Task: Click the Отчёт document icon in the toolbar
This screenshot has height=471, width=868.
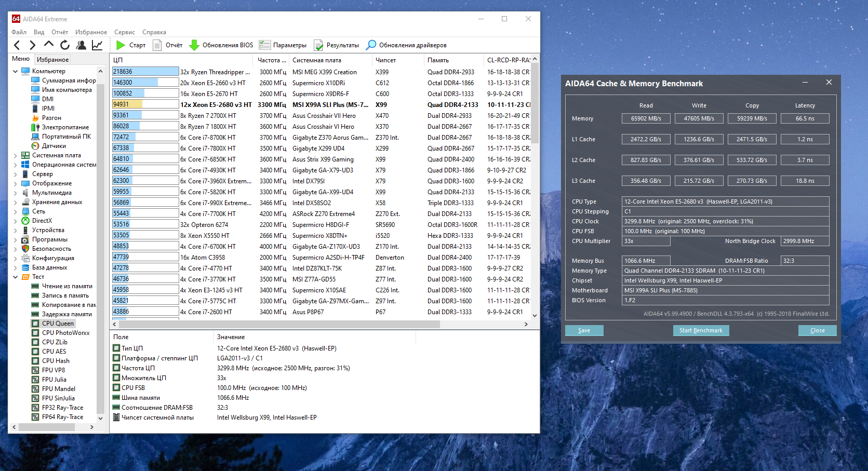Action: coord(157,45)
